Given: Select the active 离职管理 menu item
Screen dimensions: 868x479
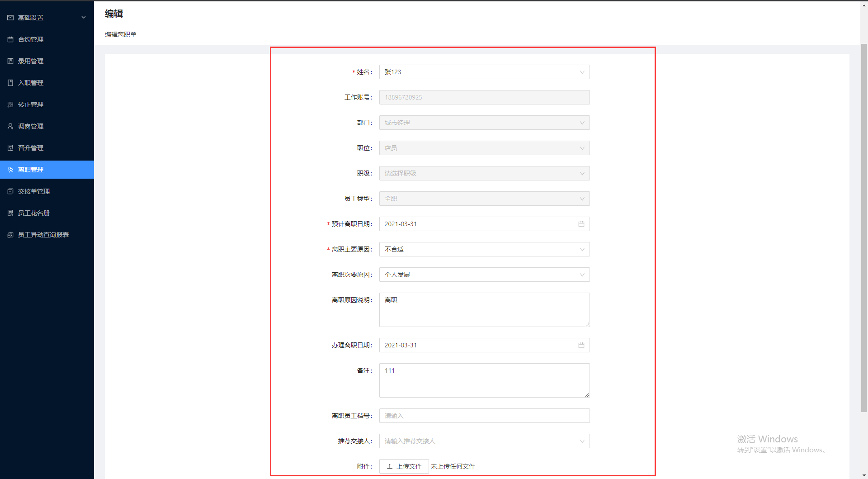Looking at the screenshot, I should pos(47,170).
